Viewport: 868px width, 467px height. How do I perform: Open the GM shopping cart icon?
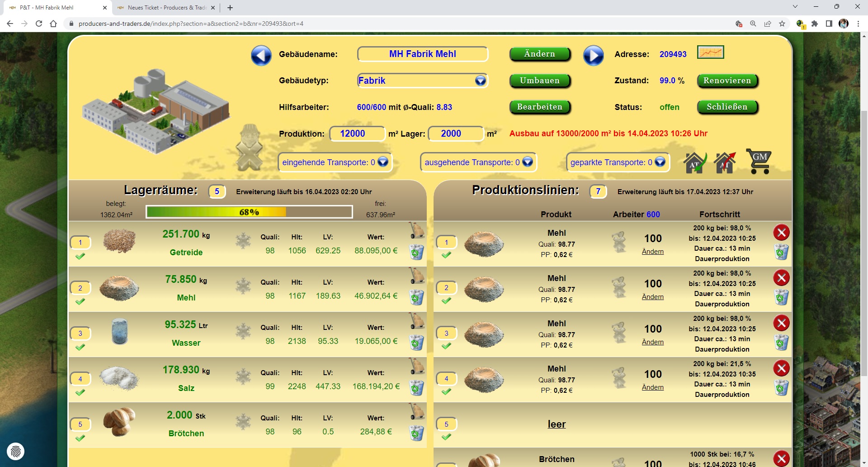point(759,162)
